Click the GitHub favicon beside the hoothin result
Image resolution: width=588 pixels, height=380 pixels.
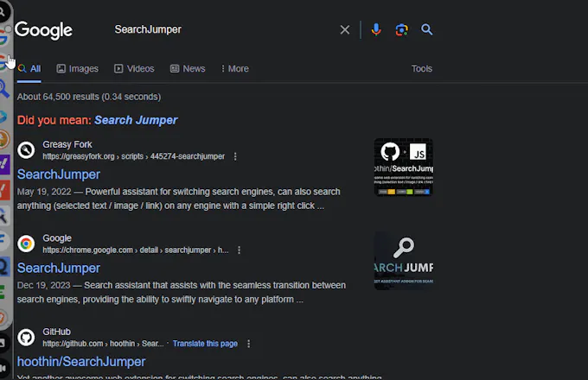pyautogui.click(x=26, y=338)
